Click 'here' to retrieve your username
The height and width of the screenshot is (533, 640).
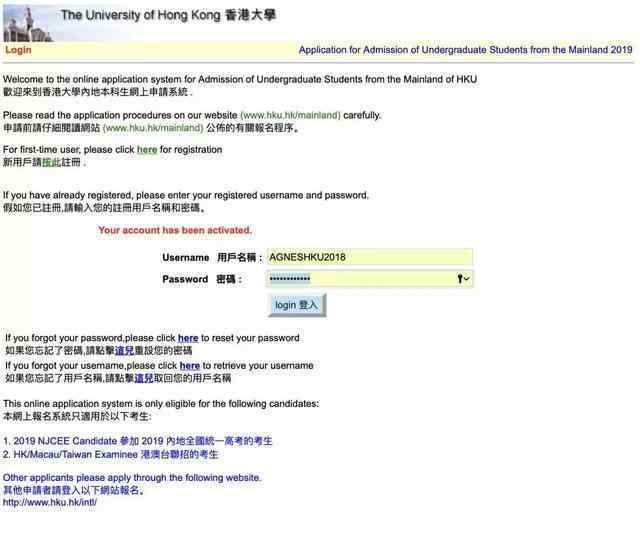190,366
